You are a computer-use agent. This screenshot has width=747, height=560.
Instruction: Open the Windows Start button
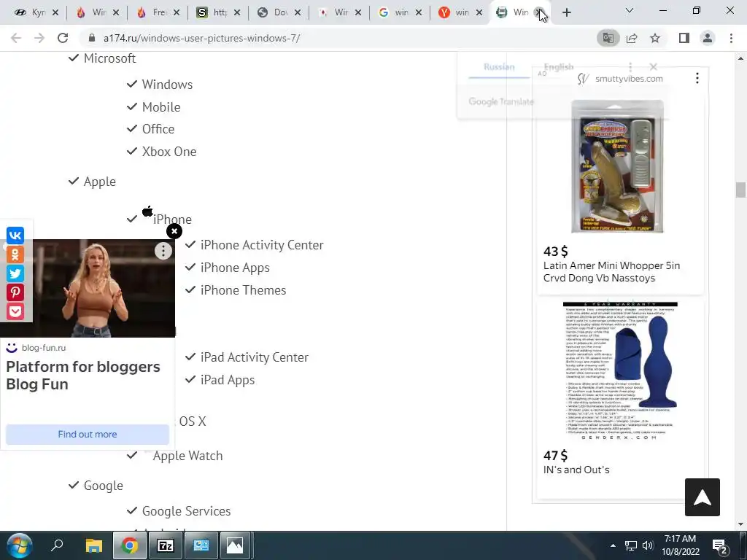(20, 545)
